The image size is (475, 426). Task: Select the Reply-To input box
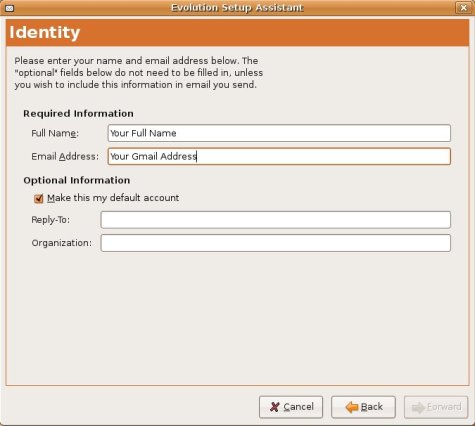pos(276,220)
